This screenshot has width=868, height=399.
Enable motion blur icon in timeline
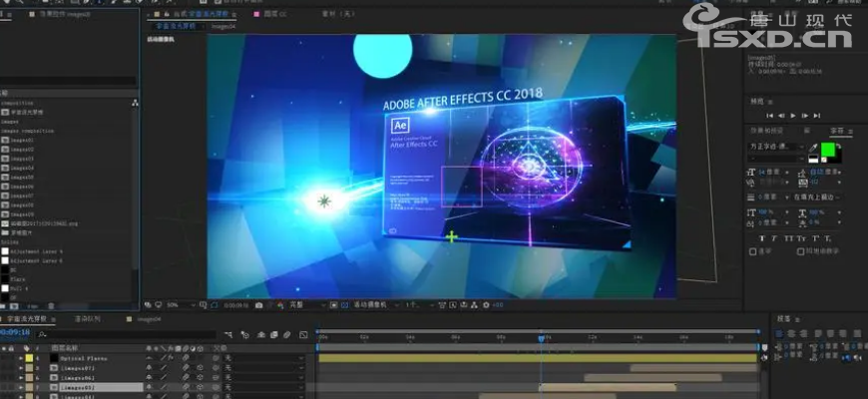[x=286, y=335]
